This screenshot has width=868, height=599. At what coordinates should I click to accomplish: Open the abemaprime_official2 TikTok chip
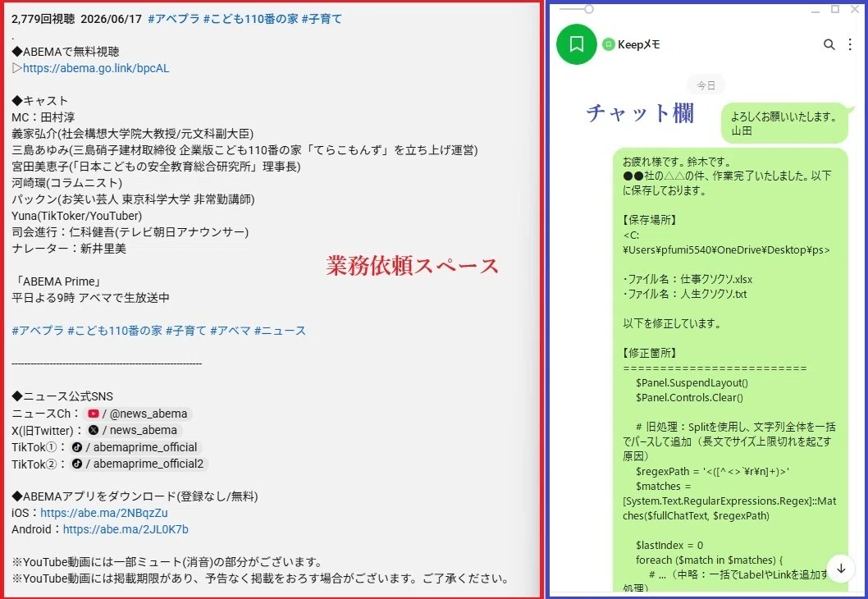click(139, 464)
